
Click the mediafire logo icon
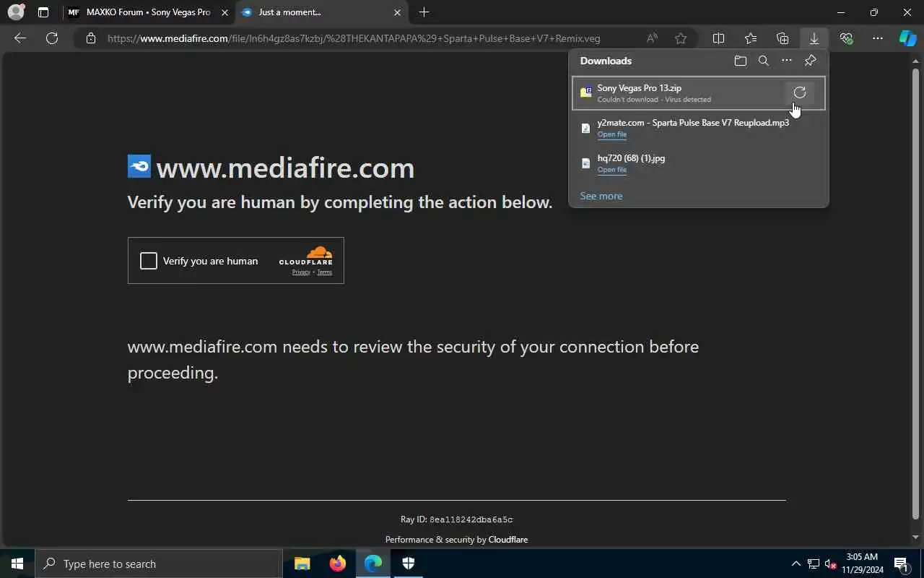[139, 167]
